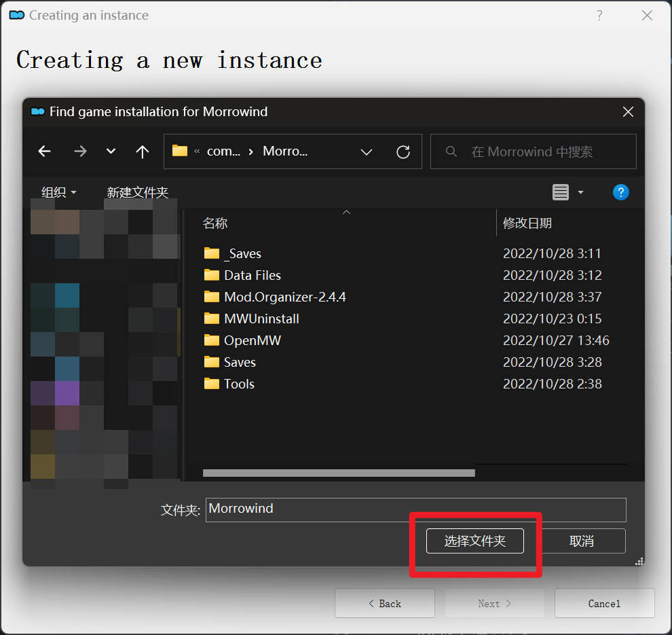Click the Tools folder icon

(211, 384)
